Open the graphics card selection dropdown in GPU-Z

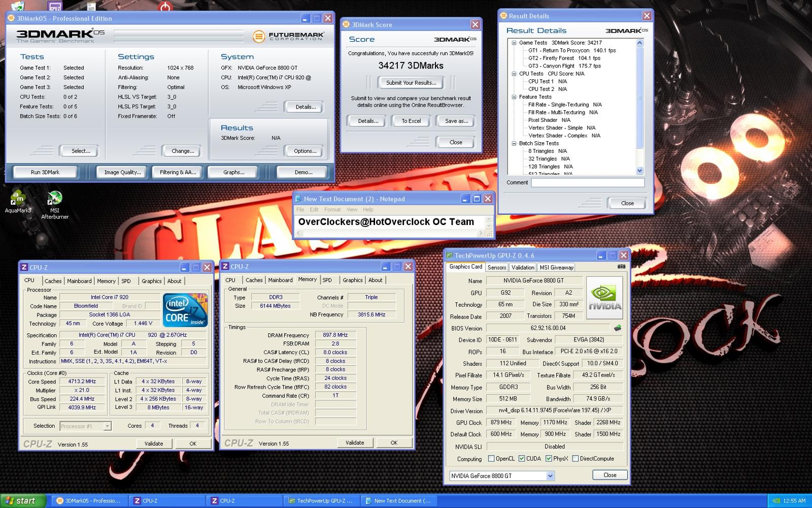tap(550, 476)
